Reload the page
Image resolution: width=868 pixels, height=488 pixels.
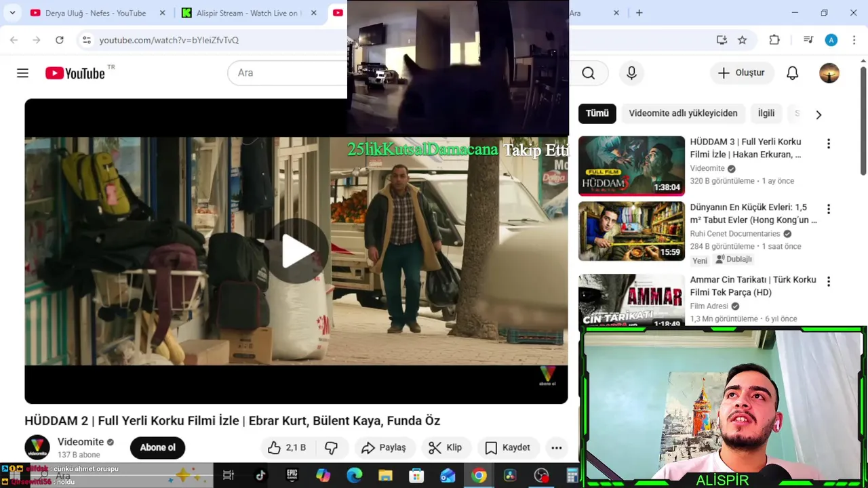point(60,40)
